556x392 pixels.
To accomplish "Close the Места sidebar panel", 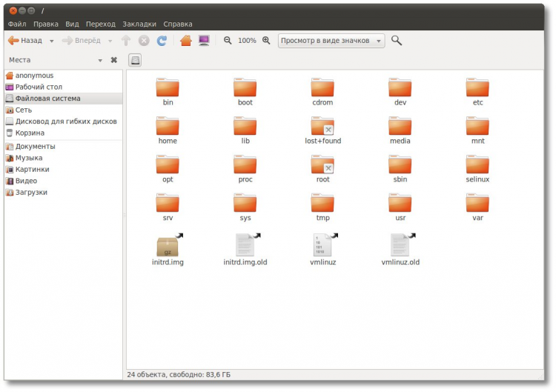I will (x=114, y=60).
